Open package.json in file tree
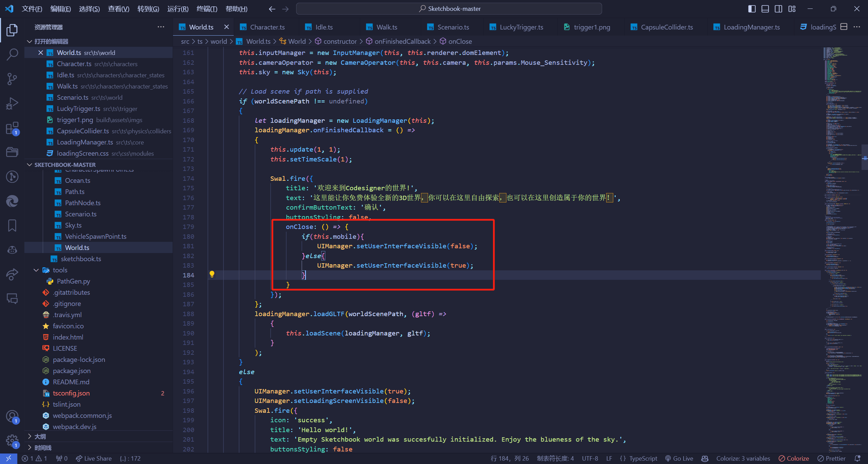 (x=98, y=371)
